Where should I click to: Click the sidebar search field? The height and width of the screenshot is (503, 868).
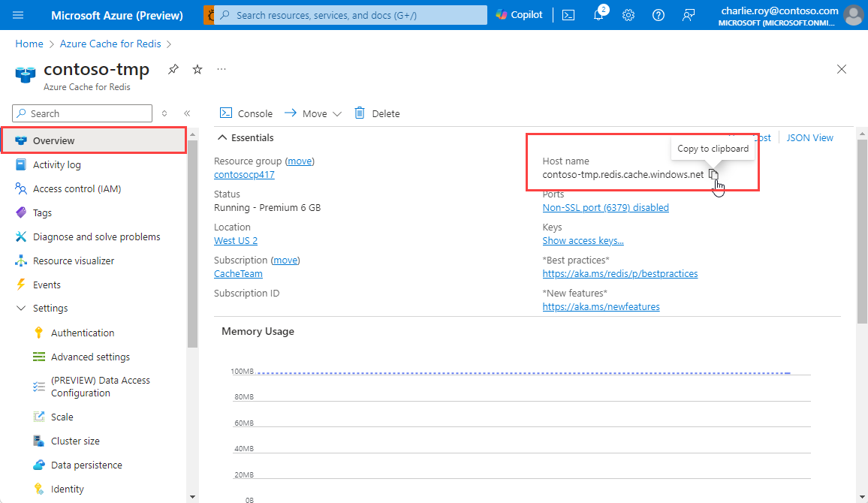[x=81, y=113]
